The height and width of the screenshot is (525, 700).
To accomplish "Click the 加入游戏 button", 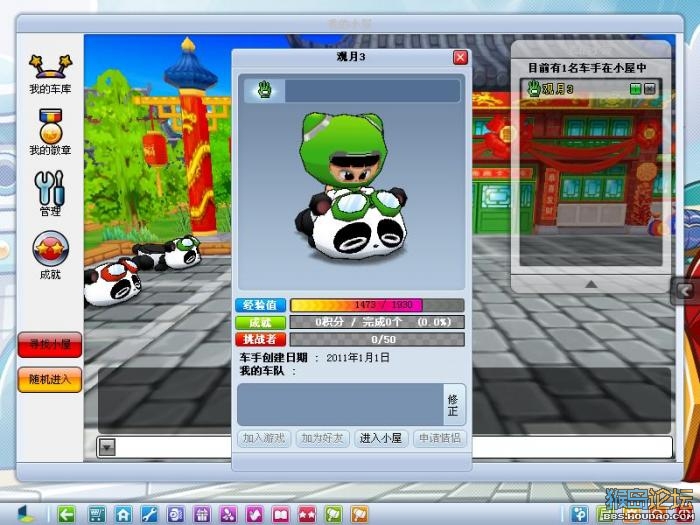I will (x=264, y=438).
